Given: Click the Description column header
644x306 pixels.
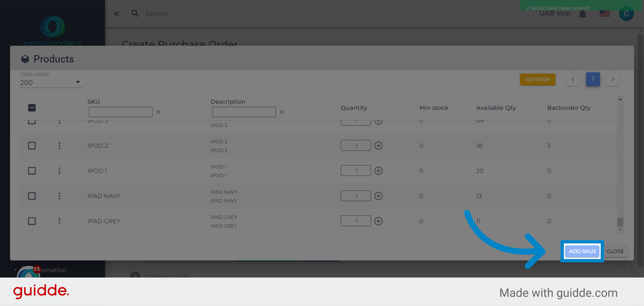Looking at the screenshot, I should 228,102.
